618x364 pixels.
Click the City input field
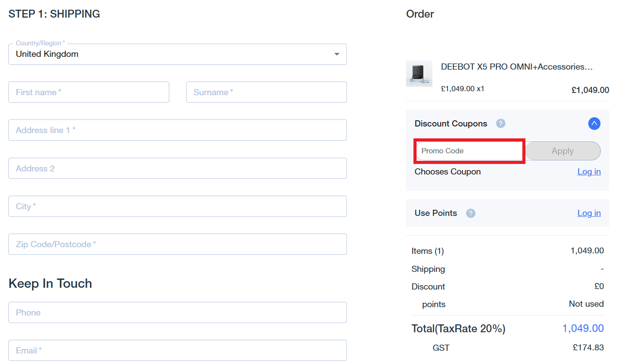pos(177,206)
